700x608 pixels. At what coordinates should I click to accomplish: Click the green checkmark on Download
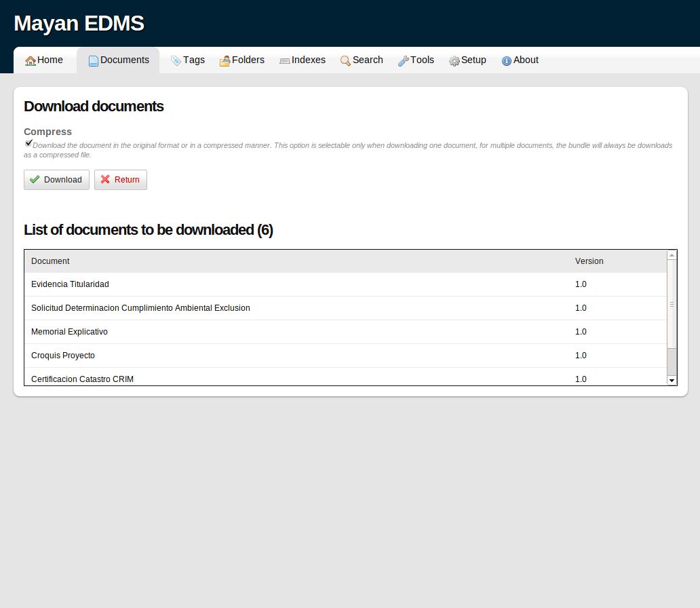35,179
